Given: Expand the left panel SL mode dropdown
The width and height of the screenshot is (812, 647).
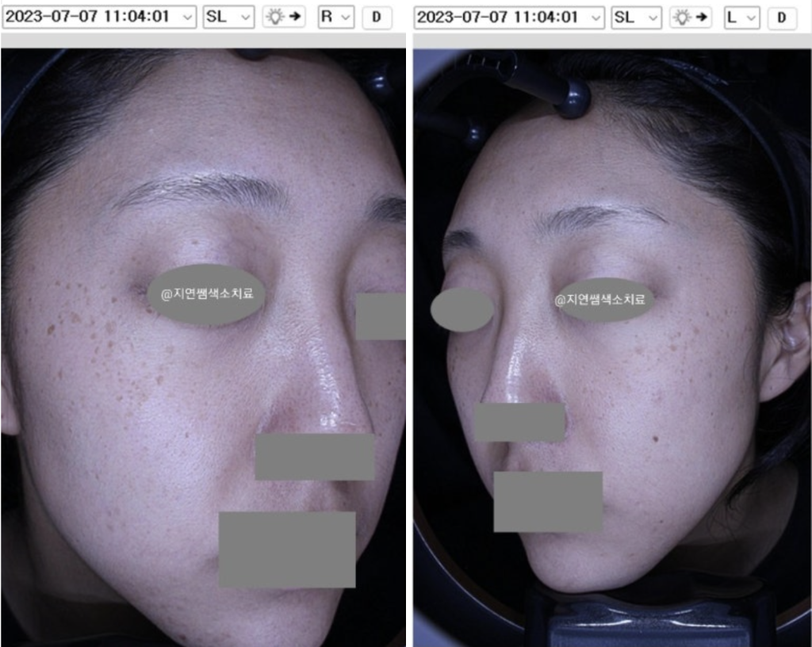Looking at the screenshot, I should coord(228,17).
